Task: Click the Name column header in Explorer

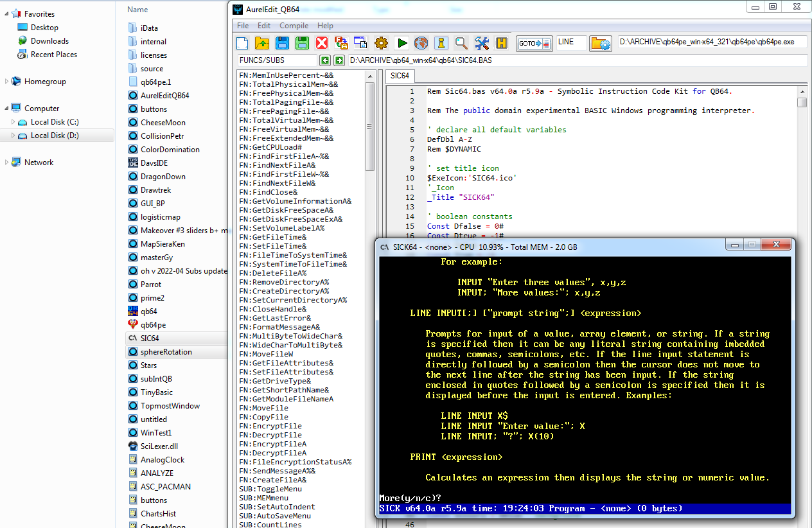Action: tap(137, 10)
